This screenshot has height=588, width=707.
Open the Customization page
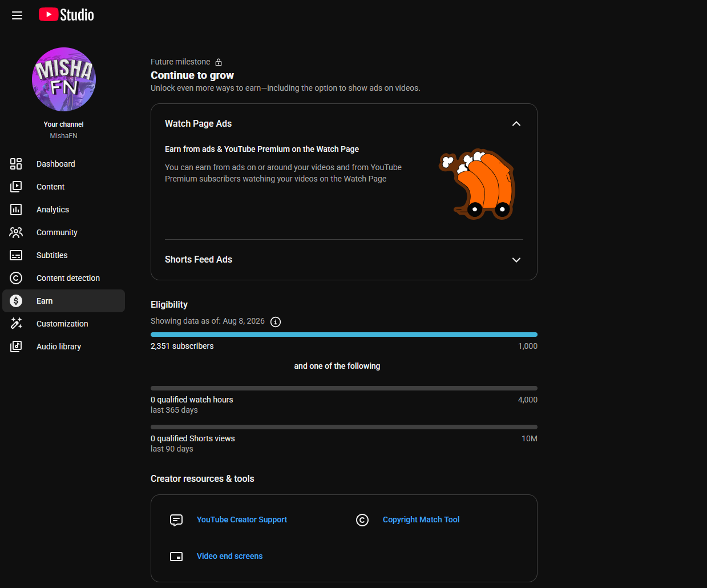63,324
